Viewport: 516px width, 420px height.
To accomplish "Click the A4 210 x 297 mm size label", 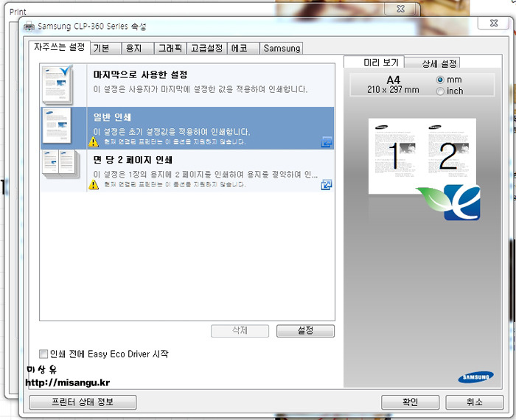I will pos(393,85).
